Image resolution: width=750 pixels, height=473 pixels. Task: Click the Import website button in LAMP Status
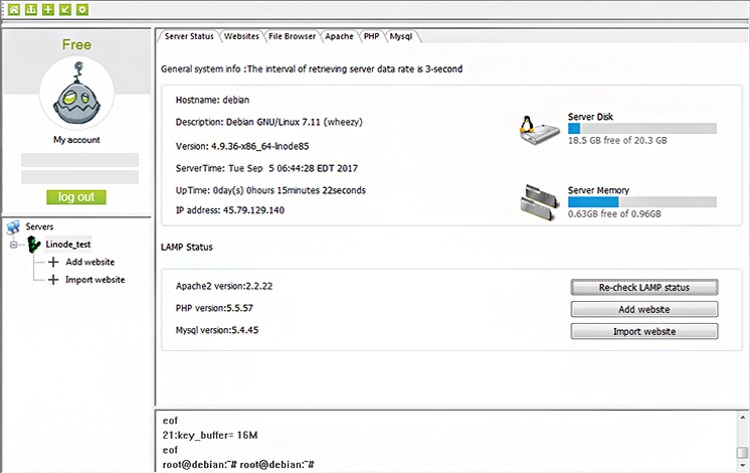pos(644,331)
